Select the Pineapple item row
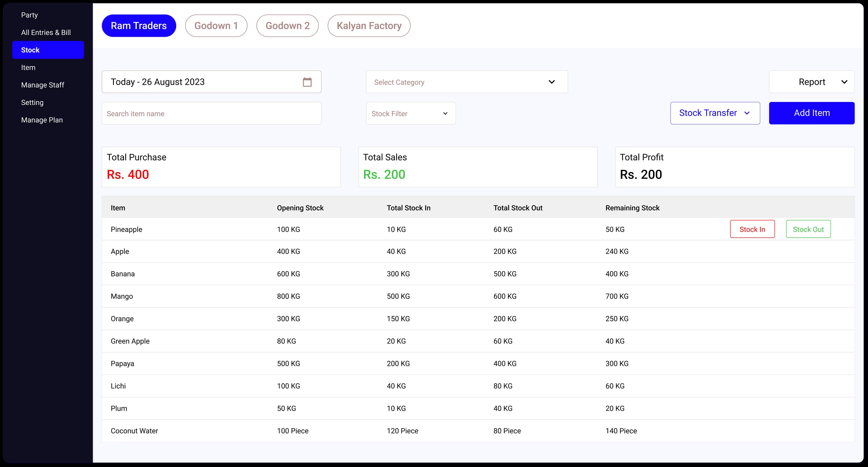868x467 pixels. coord(478,229)
